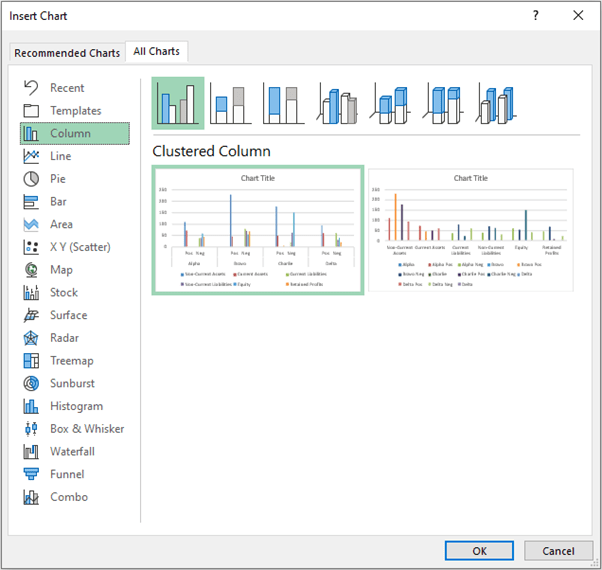Select the Box & Whisker text label
The image size is (602, 570).
point(87,429)
